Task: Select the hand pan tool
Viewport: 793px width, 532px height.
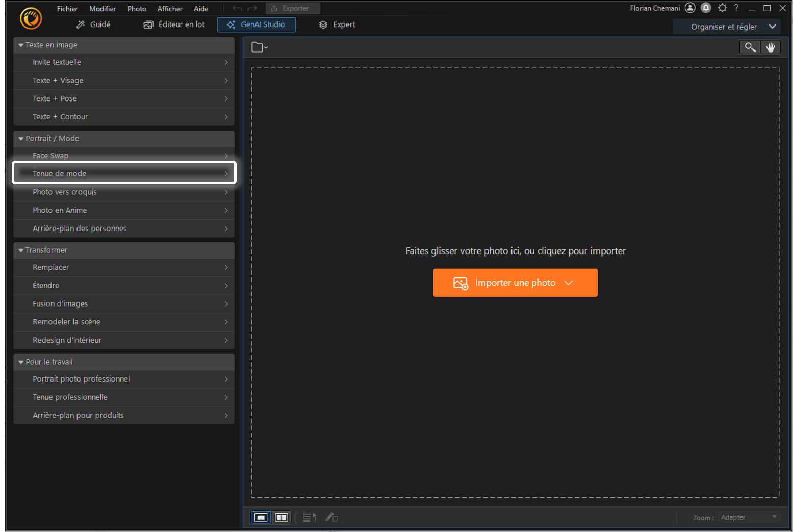Action: [x=770, y=47]
